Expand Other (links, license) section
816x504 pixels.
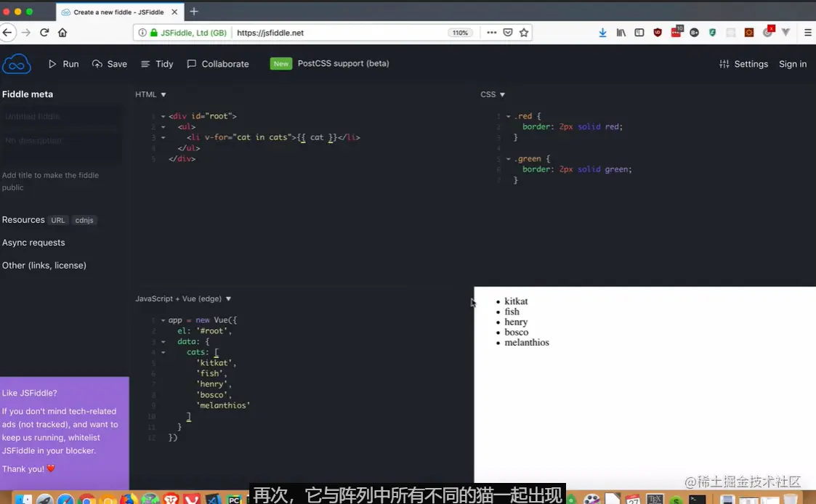click(44, 265)
